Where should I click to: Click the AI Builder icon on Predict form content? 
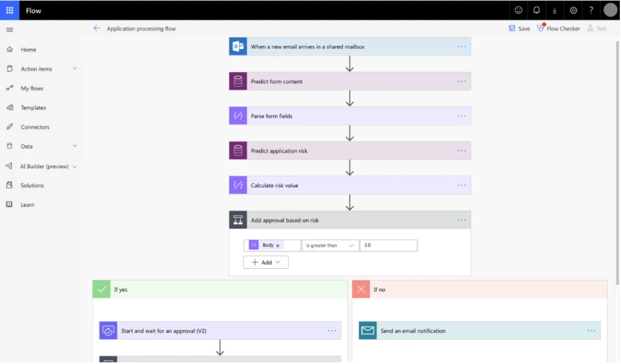tap(237, 81)
